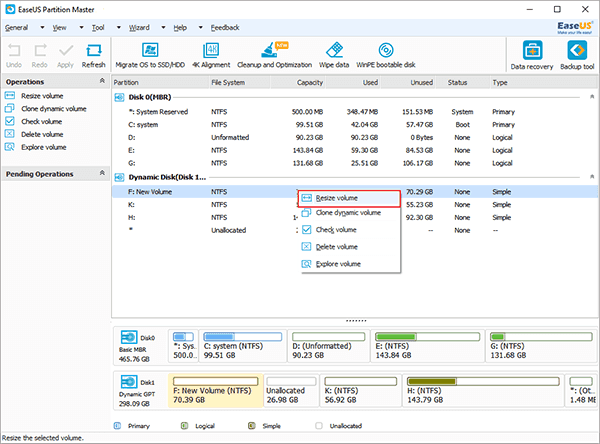Viewport: 600px width, 444px height.
Task: Select the Disk0 Basic MBR icon in disk map
Action: pos(129,337)
